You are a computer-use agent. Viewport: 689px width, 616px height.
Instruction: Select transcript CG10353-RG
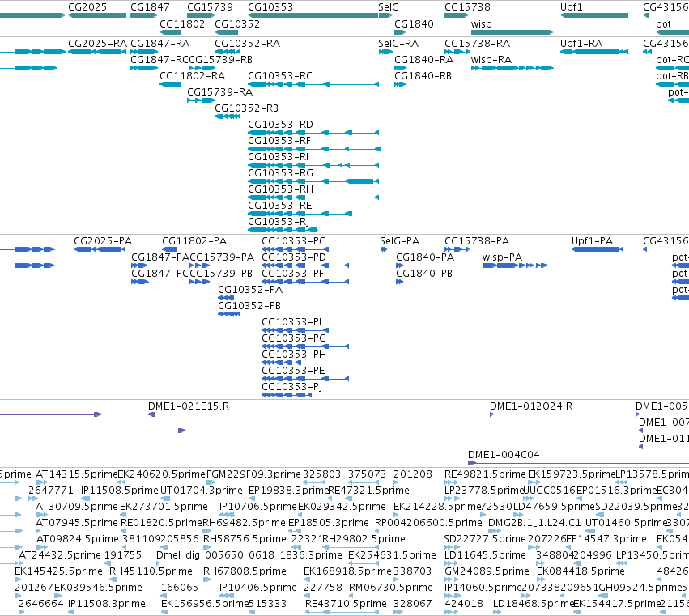(x=280, y=173)
